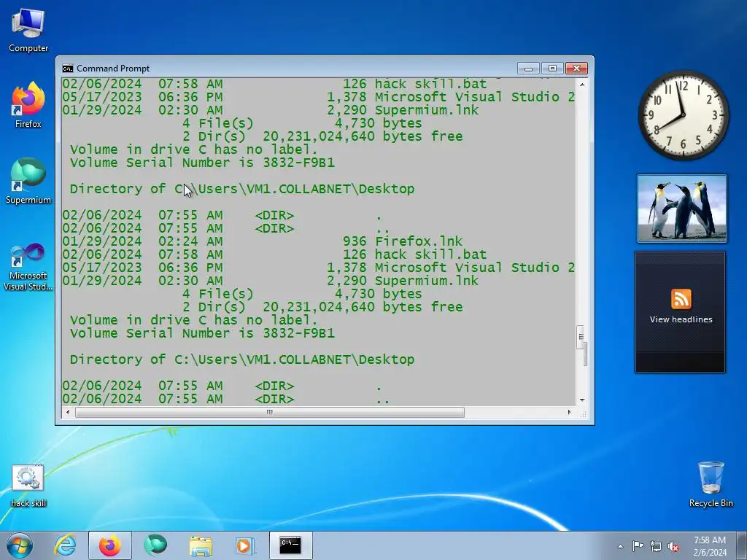The height and width of the screenshot is (560, 747).
Task: Click the vertical scrollbar up arrow
Action: click(581, 85)
